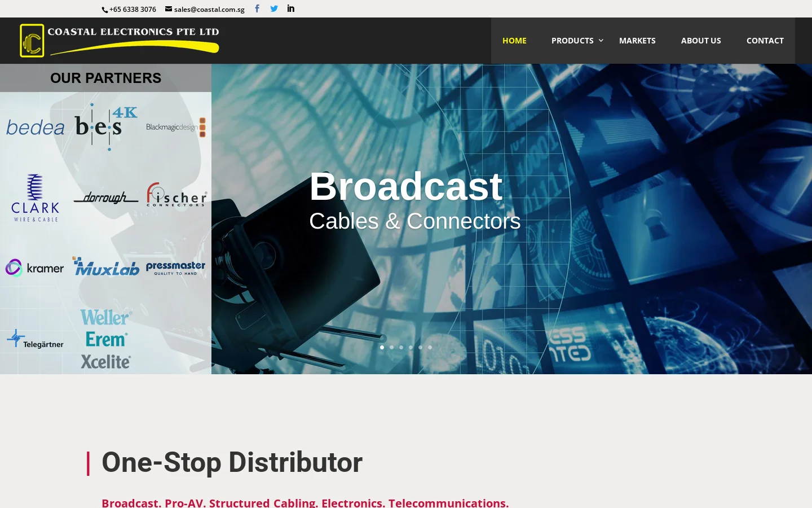Click the Broadcast slide heading

point(406,186)
